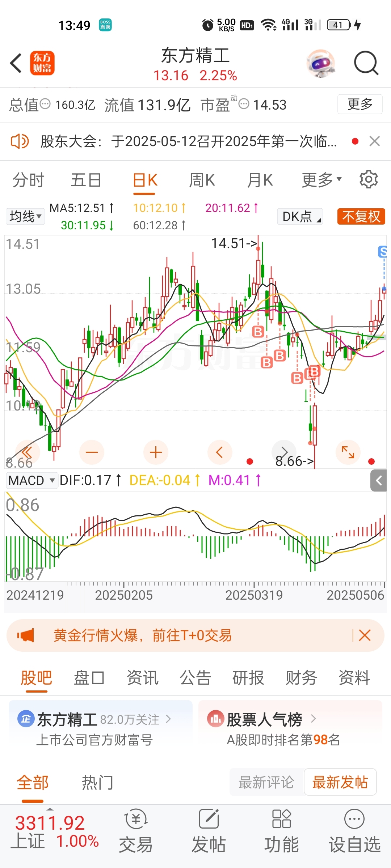Open the 资讯 tab
Screen dimensions: 391x868
(x=142, y=678)
